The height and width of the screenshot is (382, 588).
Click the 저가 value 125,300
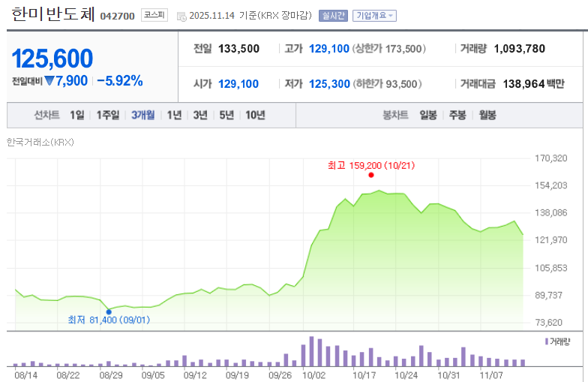[x=329, y=84]
